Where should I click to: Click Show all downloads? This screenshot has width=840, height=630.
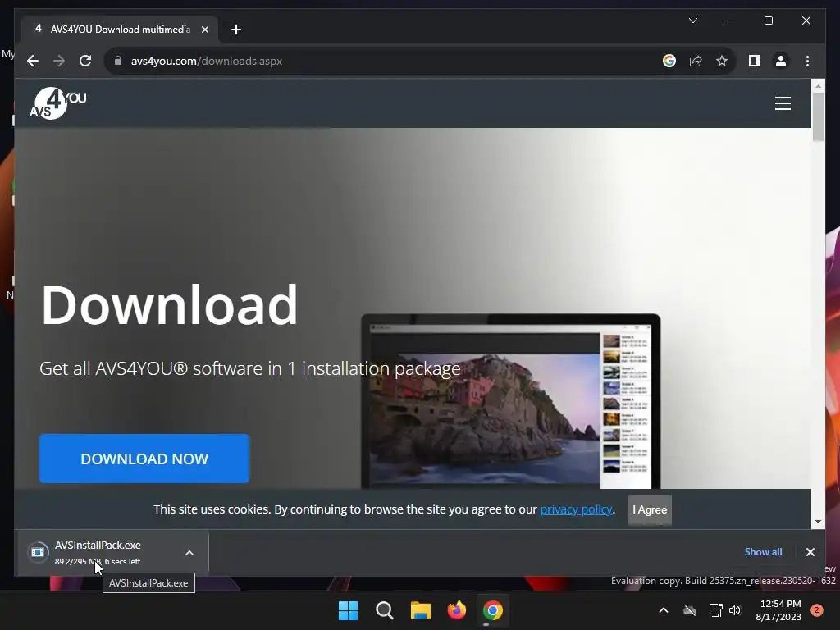763,552
